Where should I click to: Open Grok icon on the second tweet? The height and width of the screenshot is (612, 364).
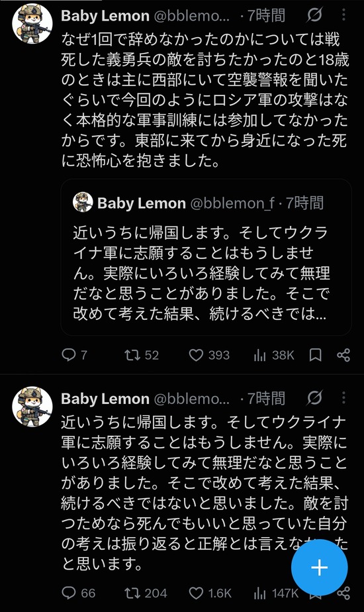coord(314,398)
